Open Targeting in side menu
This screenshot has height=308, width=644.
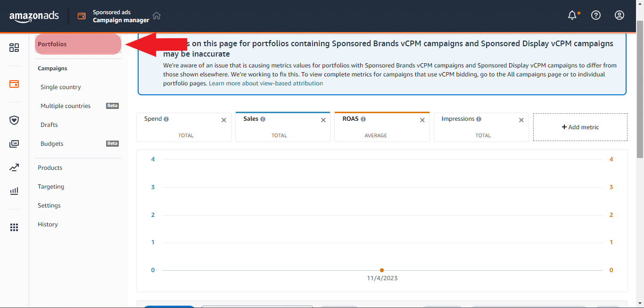(x=51, y=187)
